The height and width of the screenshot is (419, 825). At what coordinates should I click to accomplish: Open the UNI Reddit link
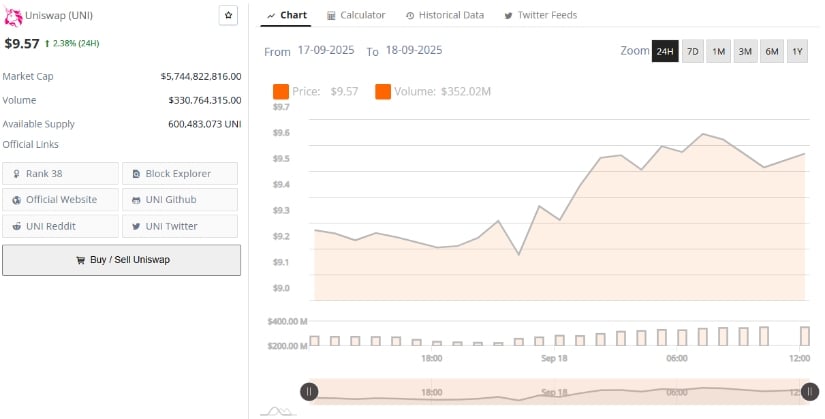[61, 226]
